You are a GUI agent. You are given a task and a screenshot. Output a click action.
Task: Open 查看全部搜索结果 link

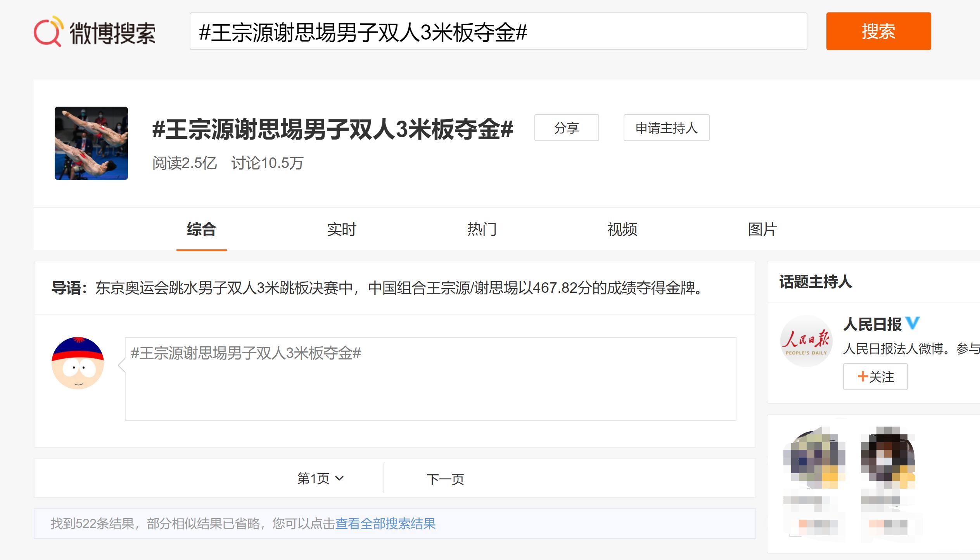point(385,524)
